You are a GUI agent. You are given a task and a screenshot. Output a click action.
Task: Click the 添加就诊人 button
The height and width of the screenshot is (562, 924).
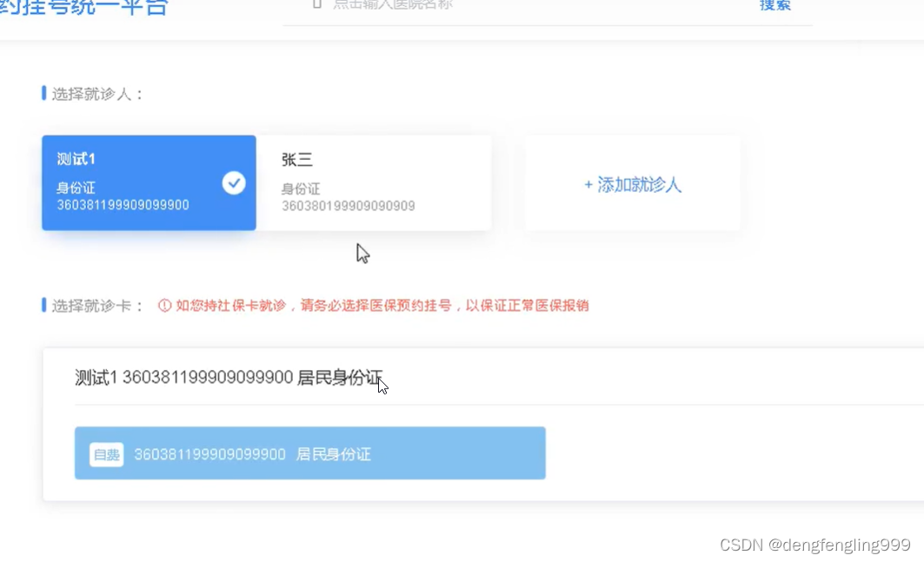coord(633,184)
